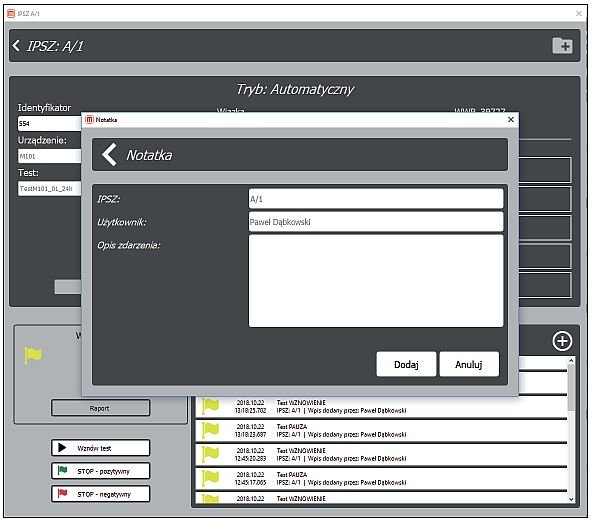The image size is (593, 521).
Task: Click the Identyfikator field showing 554
Action: [x=50, y=124]
